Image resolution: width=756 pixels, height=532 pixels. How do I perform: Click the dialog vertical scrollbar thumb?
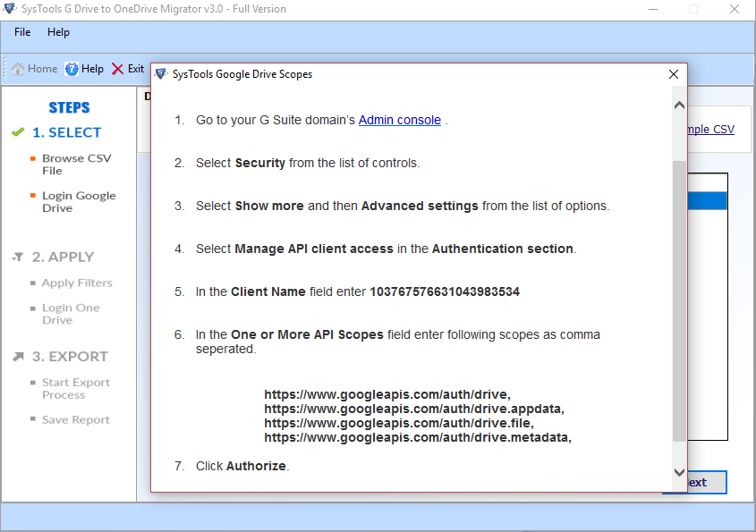pyautogui.click(x=679, y=301)
